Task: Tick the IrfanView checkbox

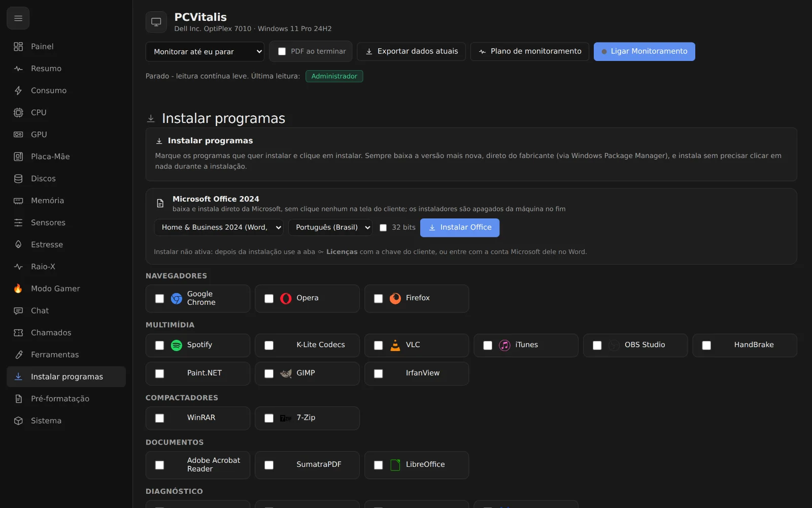Action: (379, 373)
